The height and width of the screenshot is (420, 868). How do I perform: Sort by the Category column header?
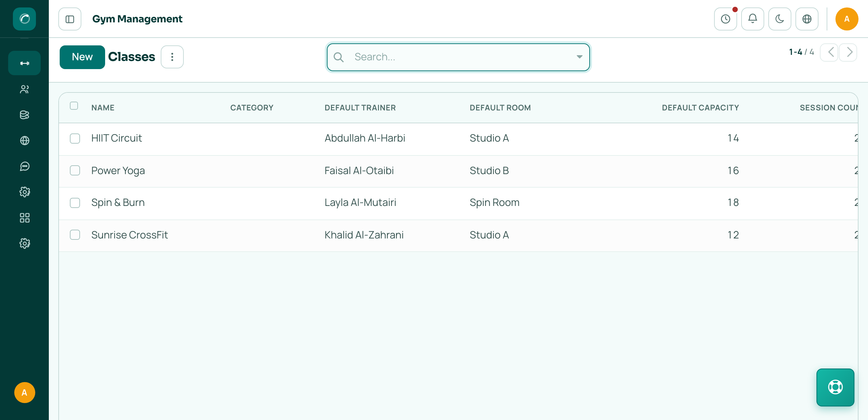click(x=252, y=108)
